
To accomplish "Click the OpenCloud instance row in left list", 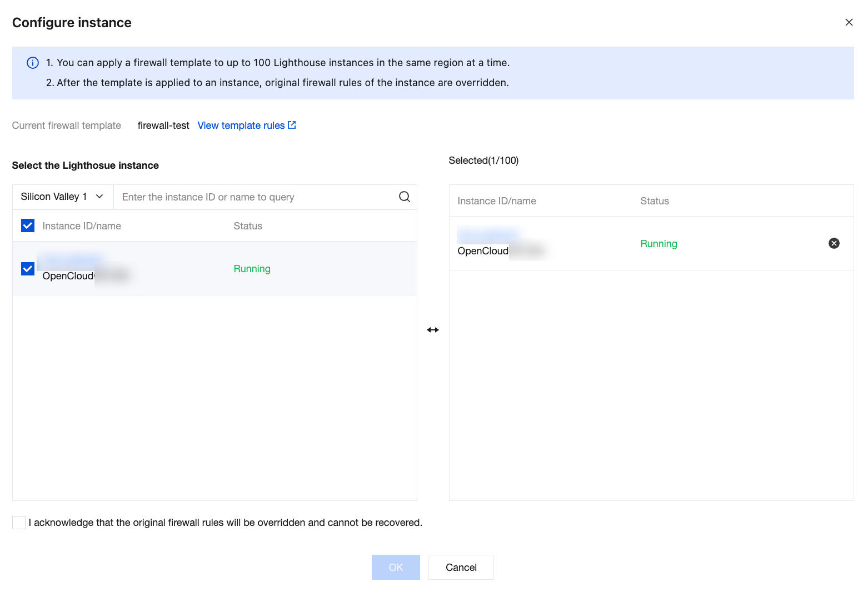I will click(167, 269).
